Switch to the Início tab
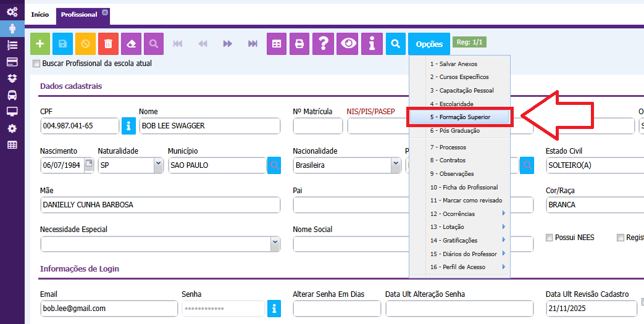 (x=40, y=14)
